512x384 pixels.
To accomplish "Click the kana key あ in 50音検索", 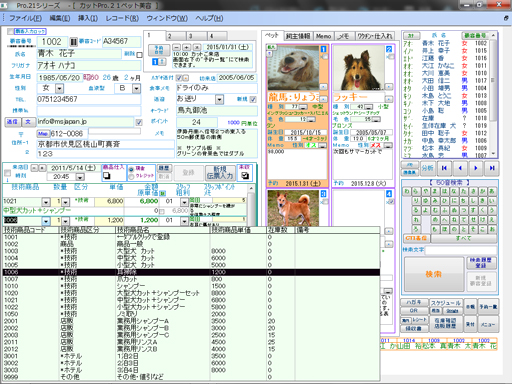I will (x=492, y=192).
